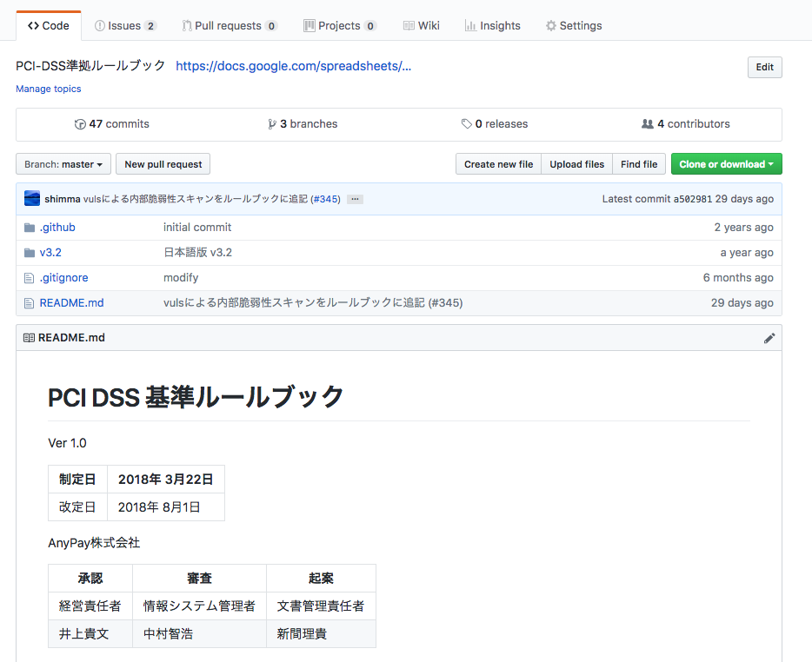This screenshot has height=662, width=812.
Task: Show the 3 branches list
Action: (x=303, y=124)
